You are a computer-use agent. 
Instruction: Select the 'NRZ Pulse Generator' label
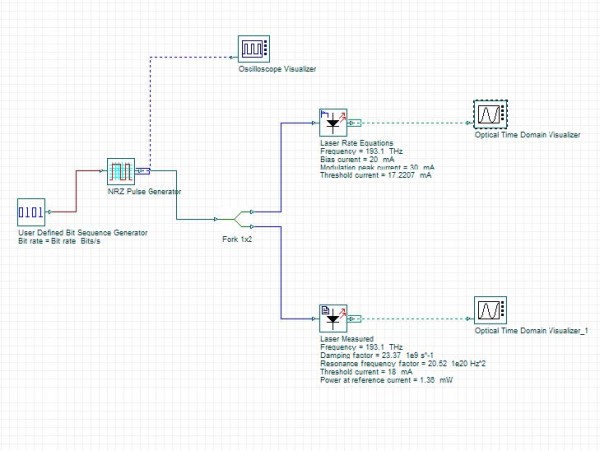coord(144,191)
